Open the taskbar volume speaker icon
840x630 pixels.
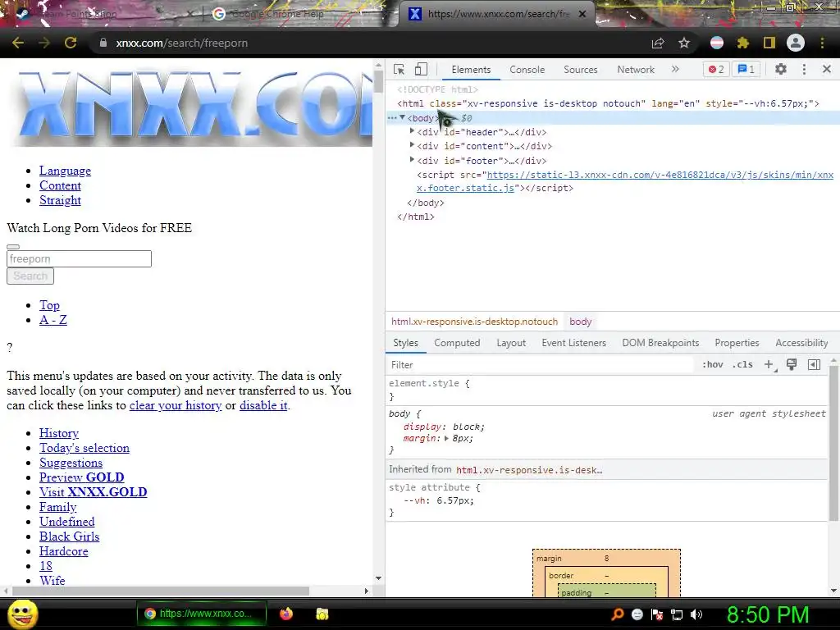[696, 614]
